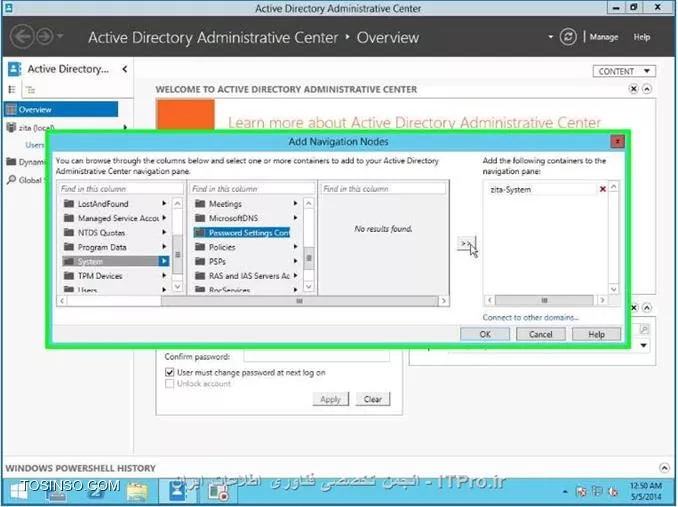Click the Meetings folder icon

click(200, 204)
